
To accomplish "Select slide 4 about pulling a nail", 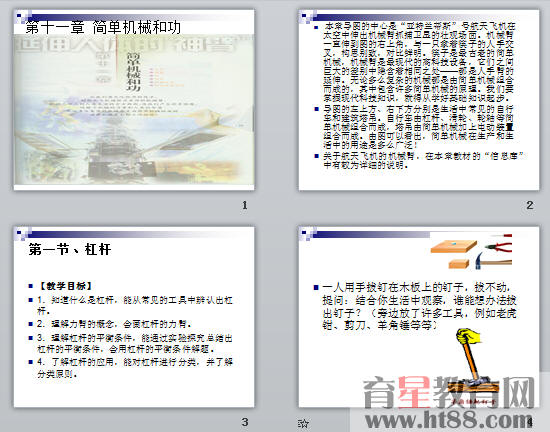I will [419, 317].
